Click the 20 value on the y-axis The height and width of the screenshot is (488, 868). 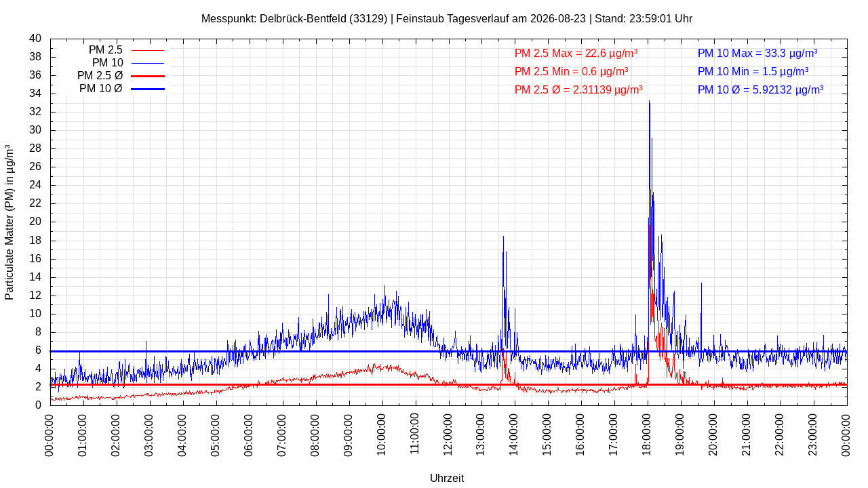(x=35, y=222)
